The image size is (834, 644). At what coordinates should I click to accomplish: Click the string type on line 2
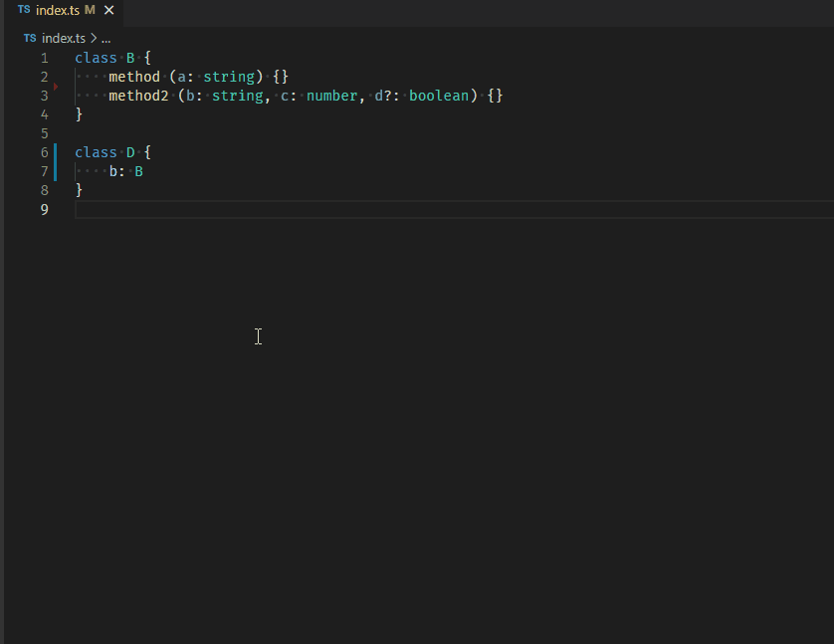point(229,77)
